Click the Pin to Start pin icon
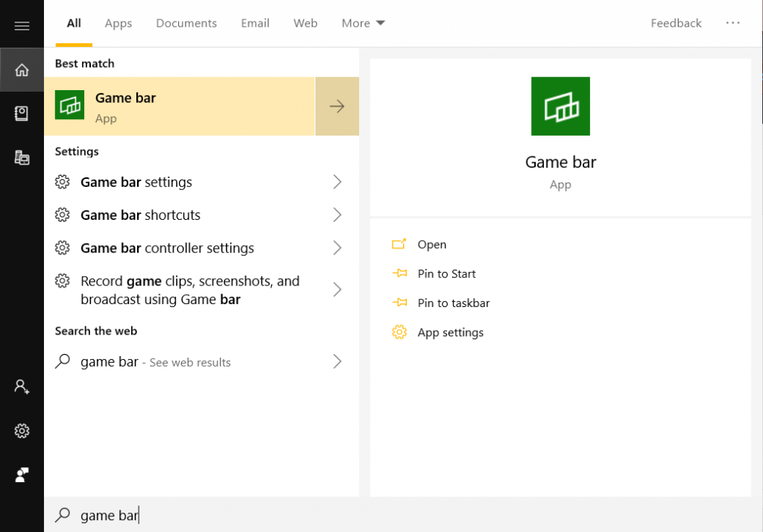Viewport: 763px width, 532px height. click(x=399, y=273)
